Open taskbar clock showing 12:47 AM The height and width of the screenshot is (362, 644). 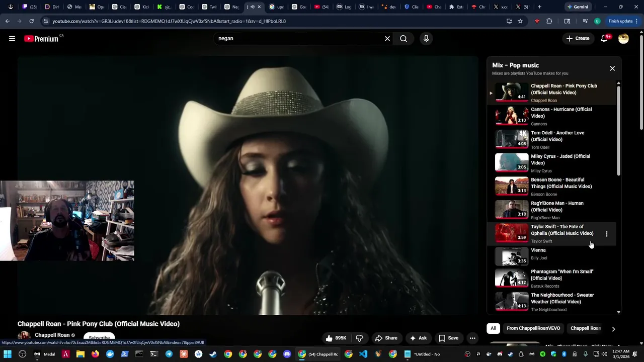[621, 354]
